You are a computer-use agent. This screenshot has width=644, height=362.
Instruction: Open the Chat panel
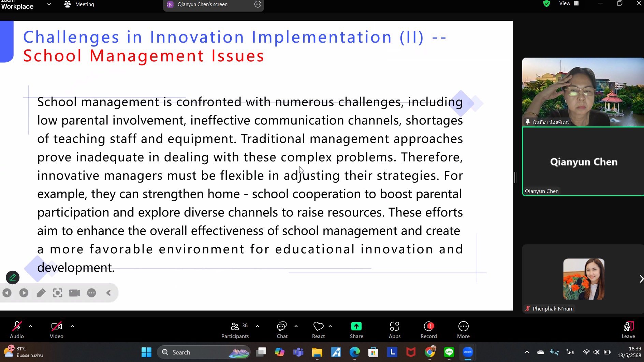282,330
